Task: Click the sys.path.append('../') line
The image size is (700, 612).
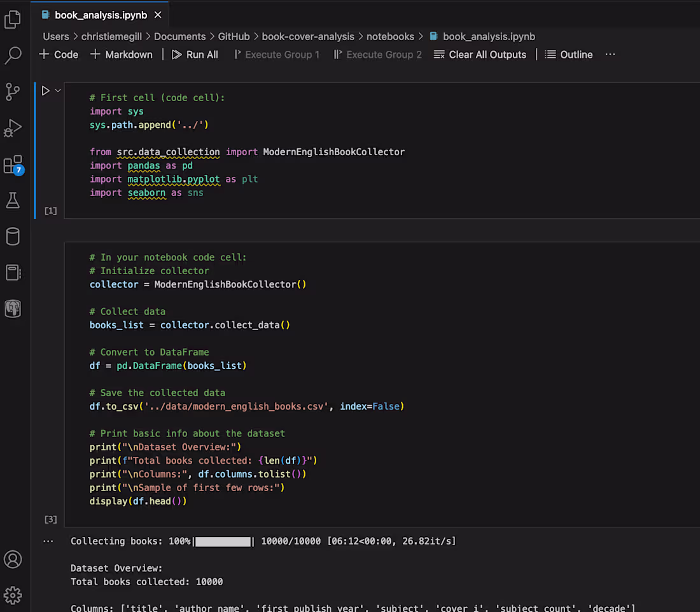Action: 149,125
